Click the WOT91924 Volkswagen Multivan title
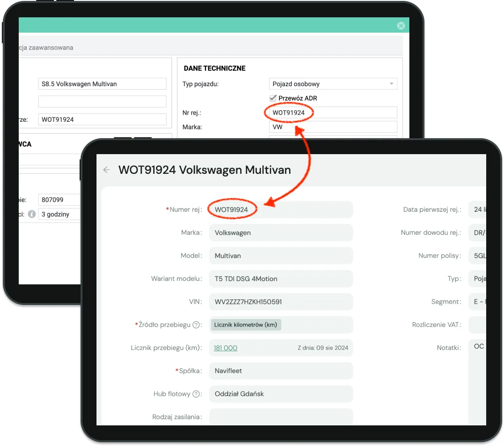 (x=205, y=170)
